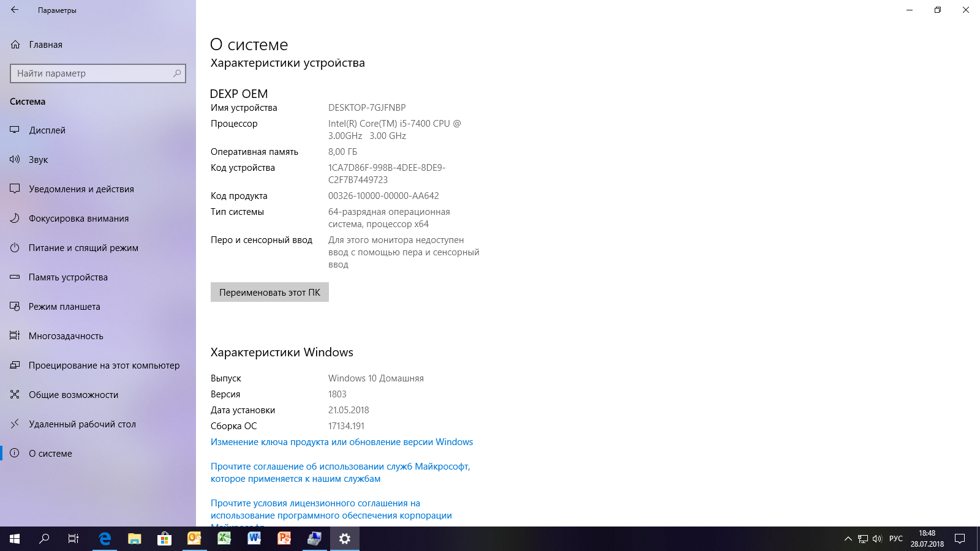The image size is (980, 551).
Task: Click the Переименовать этот ПК button
Action: point(269,292)
